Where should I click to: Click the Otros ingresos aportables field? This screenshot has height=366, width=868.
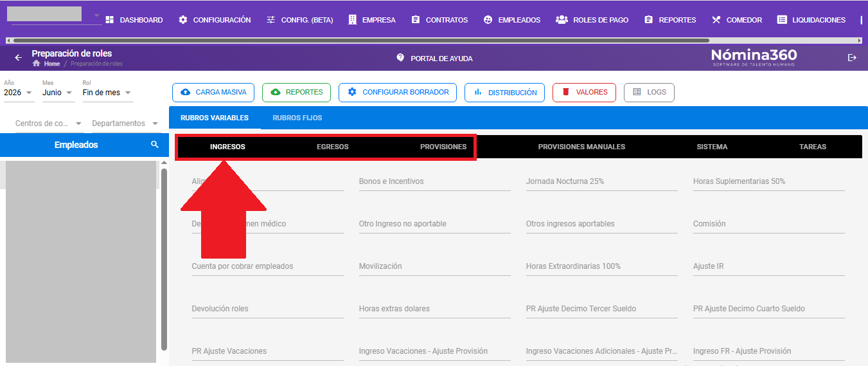coord(601,224)
